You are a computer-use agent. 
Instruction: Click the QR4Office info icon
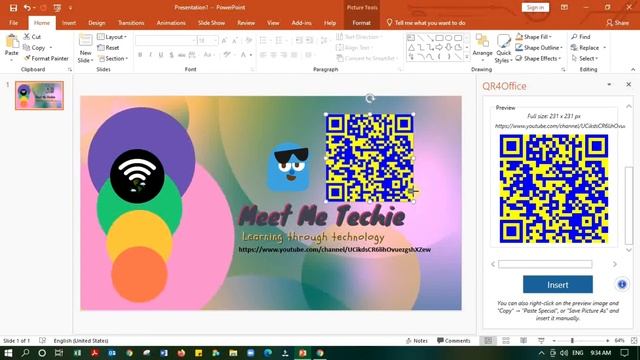(x=622, y=284)
